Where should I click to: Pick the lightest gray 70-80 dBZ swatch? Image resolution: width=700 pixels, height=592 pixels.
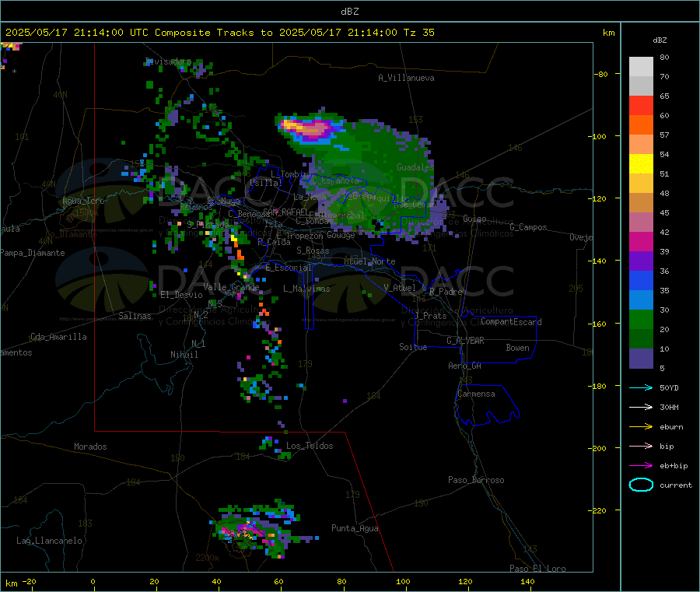(x=641, y=67)
